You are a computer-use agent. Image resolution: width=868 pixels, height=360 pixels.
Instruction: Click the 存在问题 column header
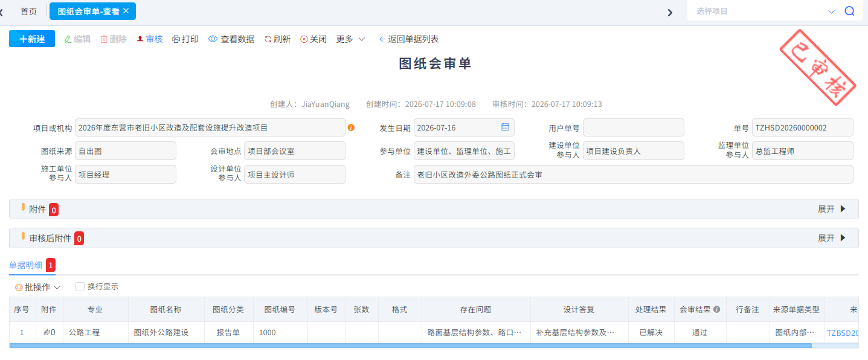[476, 309]
